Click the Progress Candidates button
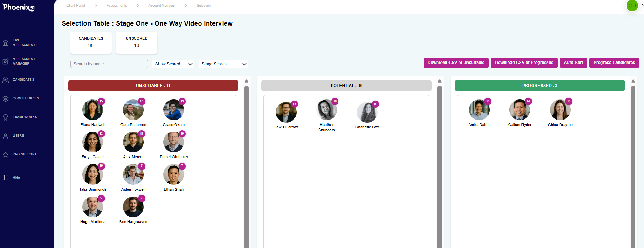644x248 pixels. coord(614,63)
